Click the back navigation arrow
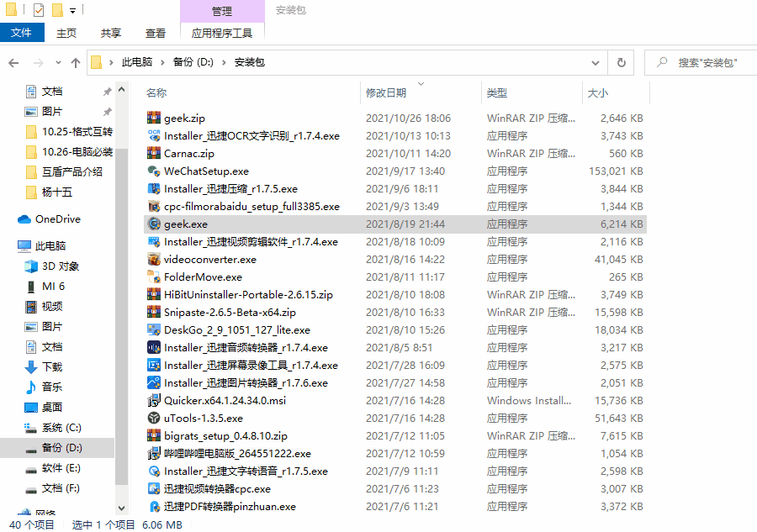 (13, 62)
